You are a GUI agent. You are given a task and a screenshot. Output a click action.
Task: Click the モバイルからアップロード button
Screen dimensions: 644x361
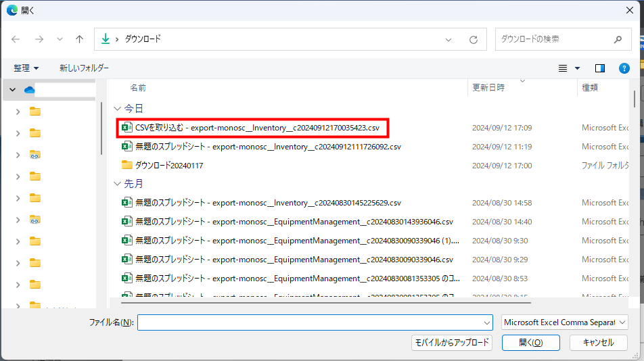tap(451, 343)
